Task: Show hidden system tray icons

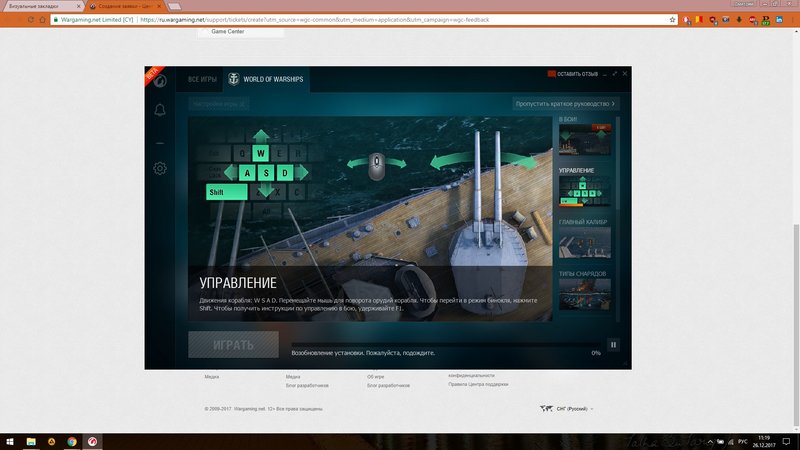Action: tap(710, 442)
